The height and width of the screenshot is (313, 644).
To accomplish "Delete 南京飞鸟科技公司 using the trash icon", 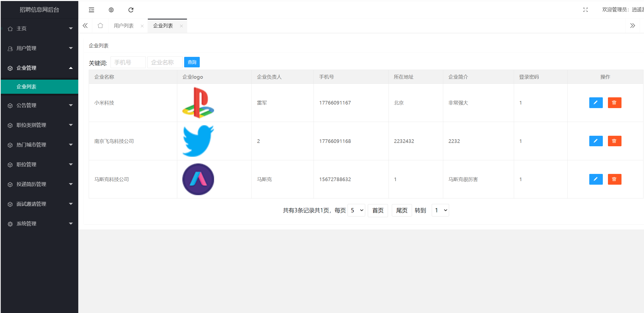I will [615, 141].
